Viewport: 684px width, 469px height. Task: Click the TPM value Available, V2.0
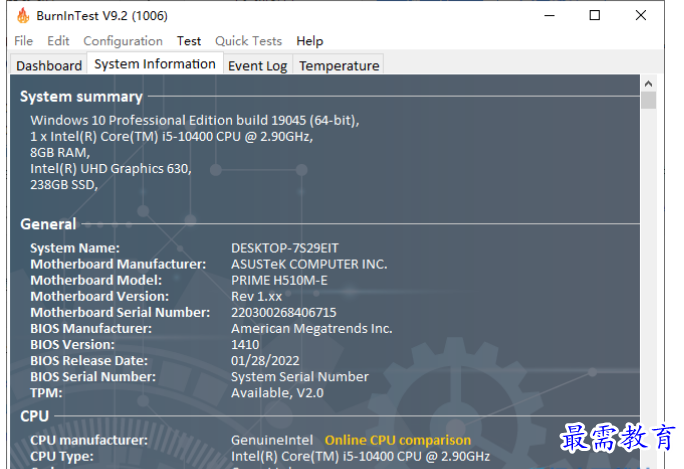click(277, 393)
